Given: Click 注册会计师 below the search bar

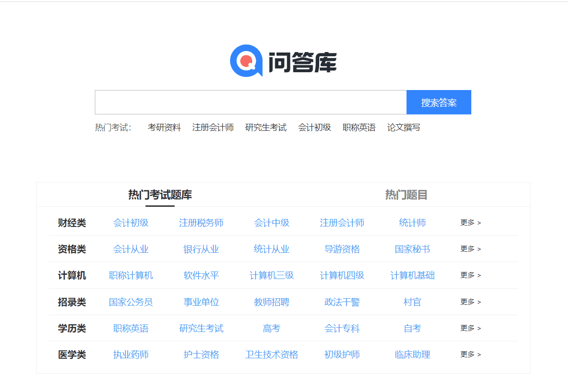Looking at the screenshot, I should click(x=213, y=128).
